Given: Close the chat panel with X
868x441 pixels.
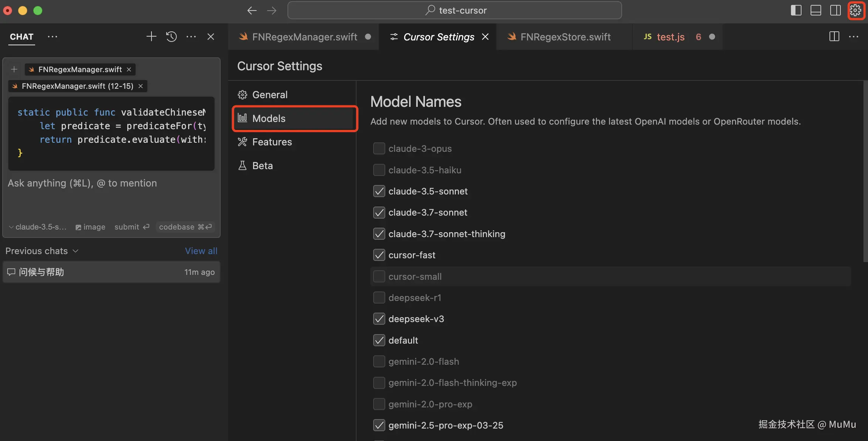Looking at the screenshot, I should (211, 37).
